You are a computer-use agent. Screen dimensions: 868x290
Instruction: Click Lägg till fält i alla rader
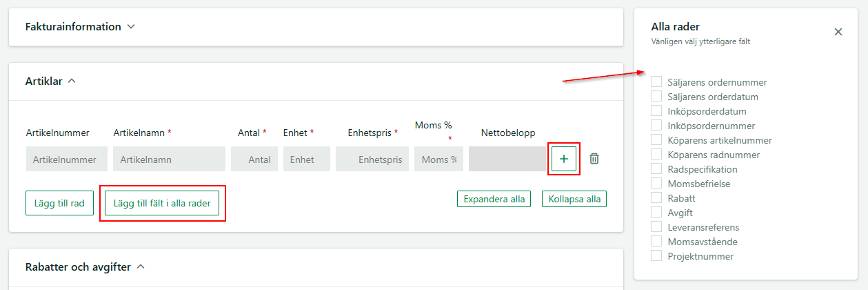click(162, 203)
